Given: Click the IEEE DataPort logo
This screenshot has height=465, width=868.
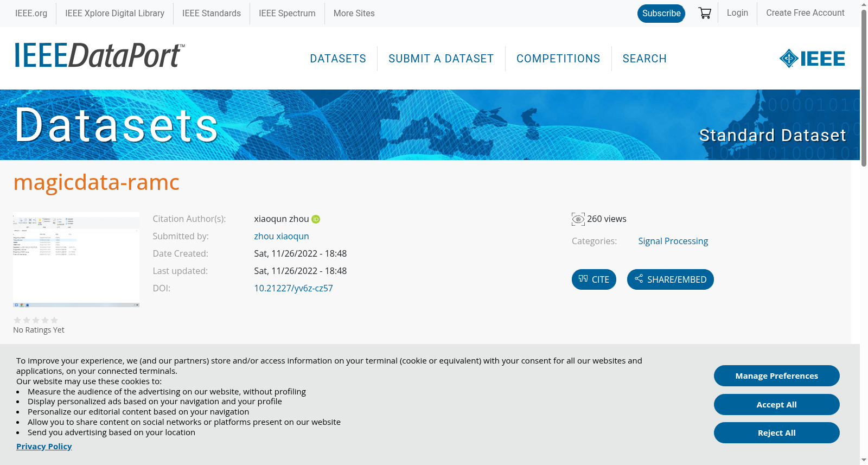Looking at the screenshot, I should point(99,56).
